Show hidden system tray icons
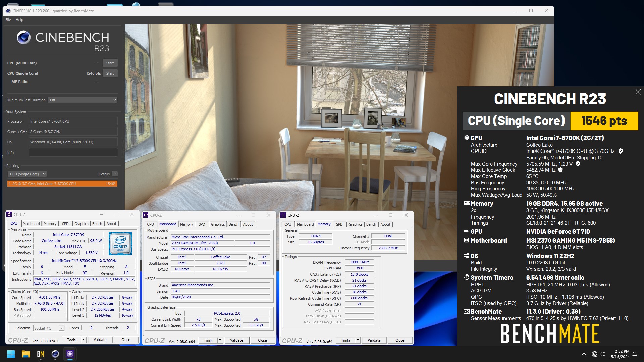Viewport: 644px width, 362px height. [x=584, y=354]
